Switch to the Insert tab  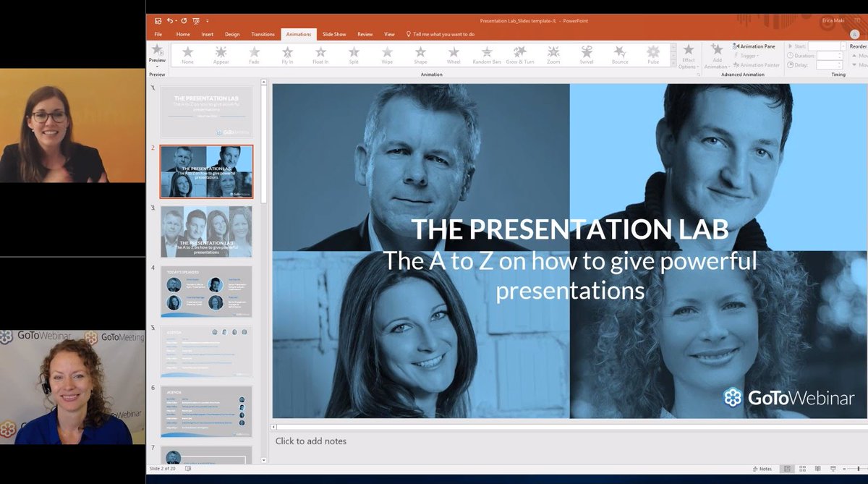tap(208, 34)
